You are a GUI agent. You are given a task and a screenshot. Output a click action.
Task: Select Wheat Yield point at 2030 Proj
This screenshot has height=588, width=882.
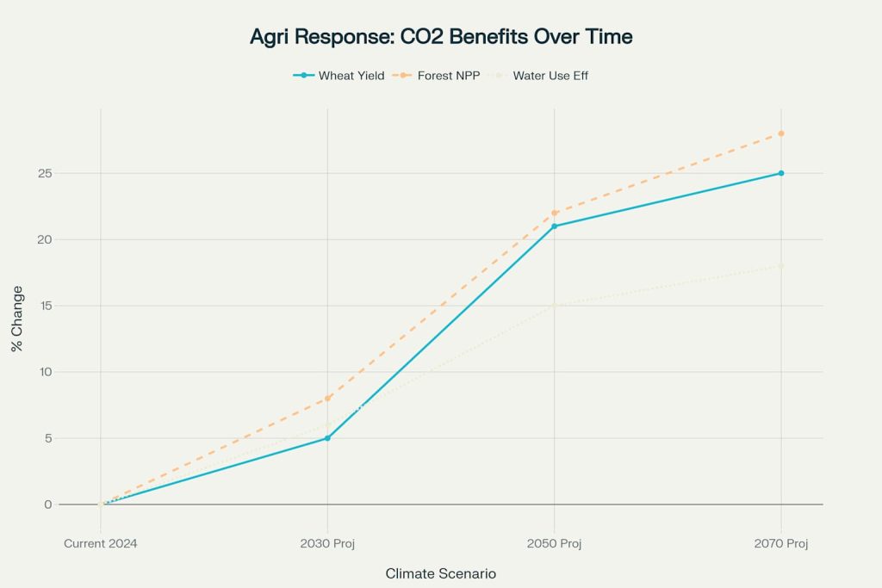pos(327,438)
